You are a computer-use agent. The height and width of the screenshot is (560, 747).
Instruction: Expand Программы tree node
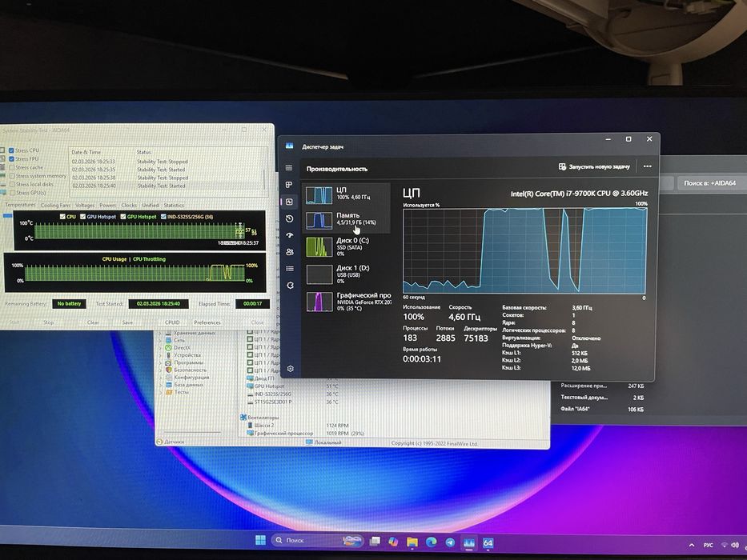point(161,362)
